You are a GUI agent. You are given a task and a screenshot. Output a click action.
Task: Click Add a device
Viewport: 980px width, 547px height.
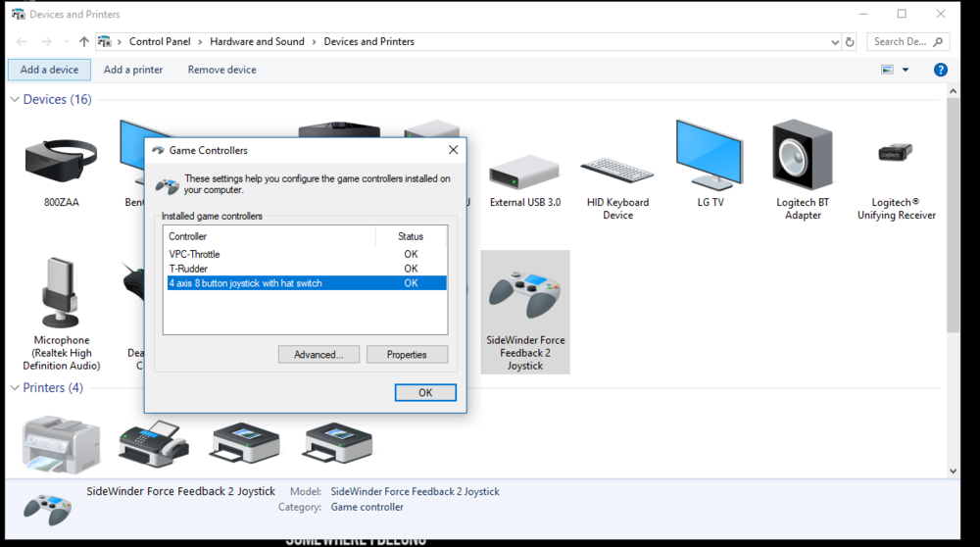tap(49, 70)
